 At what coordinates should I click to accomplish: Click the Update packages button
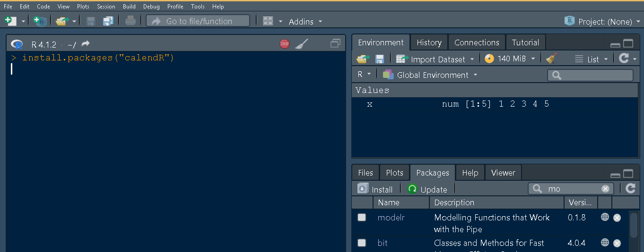427,189
